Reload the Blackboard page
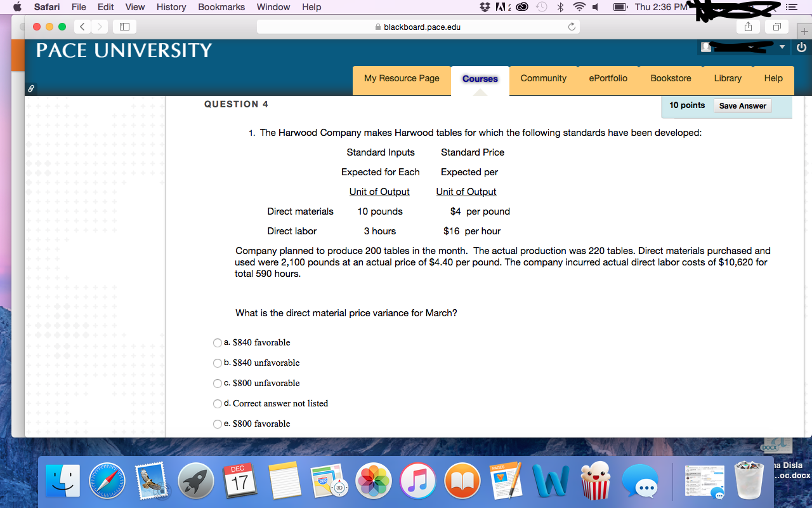812x508 pixels. pyautogui.click(x=572, y=27)
